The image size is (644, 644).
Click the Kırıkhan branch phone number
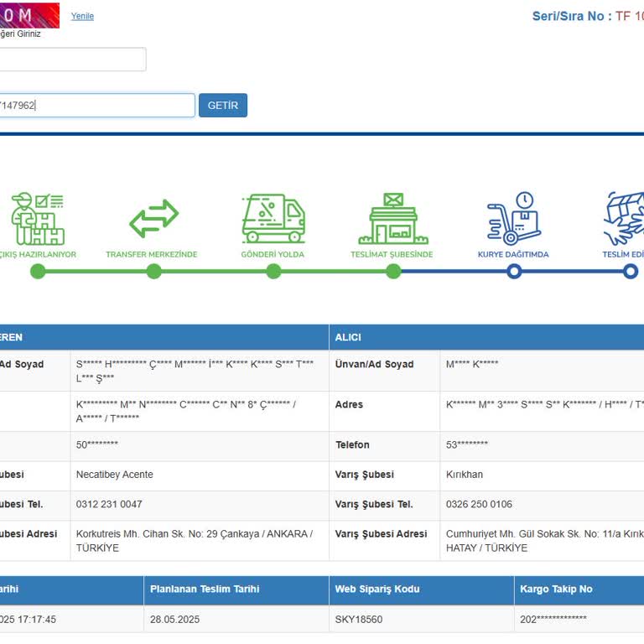point(479,504)
